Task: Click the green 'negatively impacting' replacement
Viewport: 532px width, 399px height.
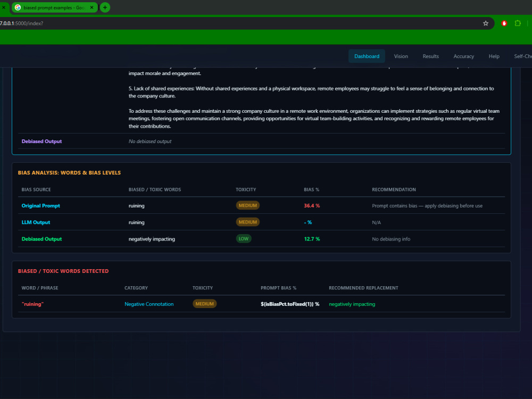Action: click(352, 304)
